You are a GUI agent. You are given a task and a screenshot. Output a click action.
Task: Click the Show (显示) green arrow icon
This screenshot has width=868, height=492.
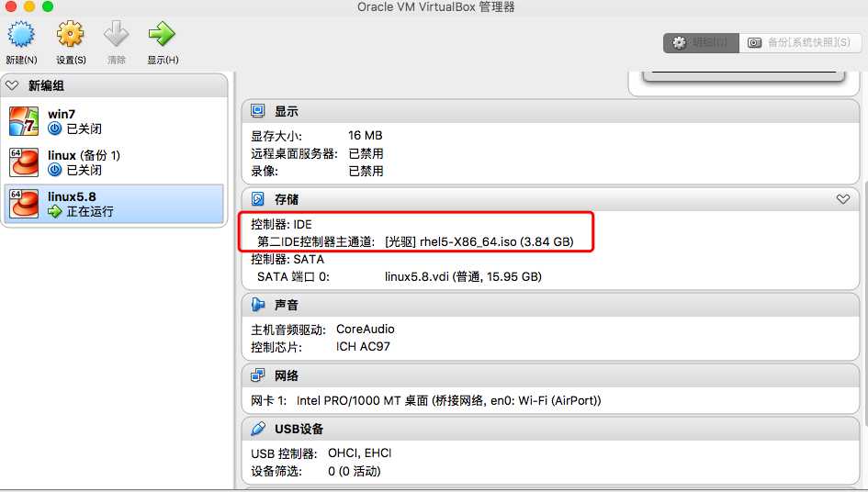tap(162, 34)
